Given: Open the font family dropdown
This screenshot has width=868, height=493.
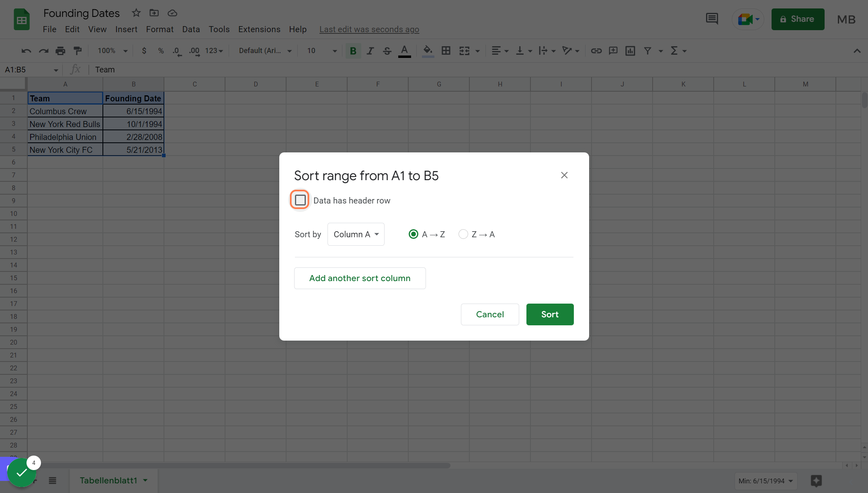Looking at the screenshot, I should pos(265,51).
